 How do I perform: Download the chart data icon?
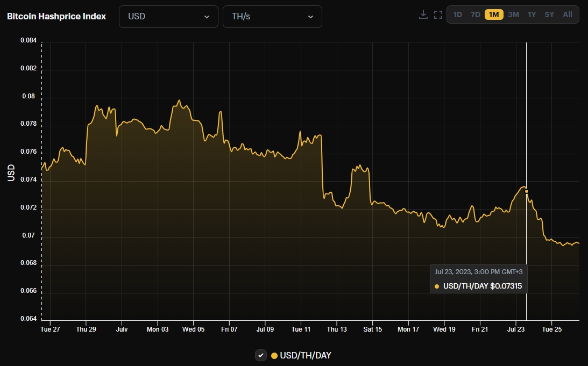click(x=423, y=15)
